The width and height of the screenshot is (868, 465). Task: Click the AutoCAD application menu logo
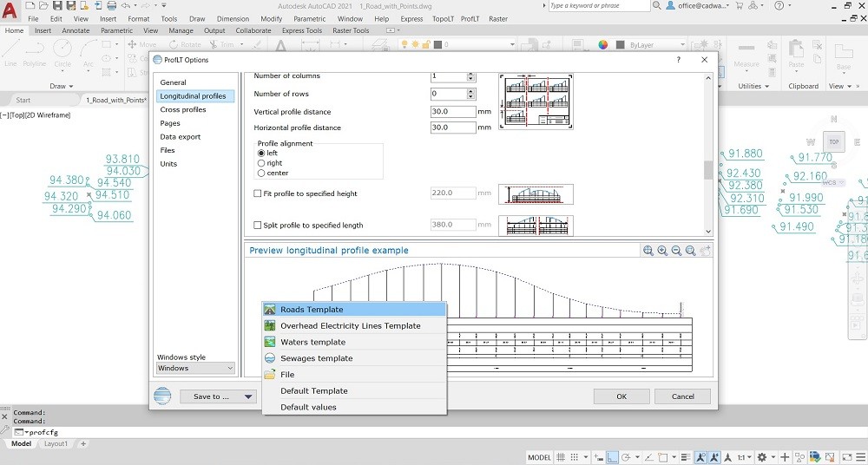pyautogui.click(x=10, y=10)
